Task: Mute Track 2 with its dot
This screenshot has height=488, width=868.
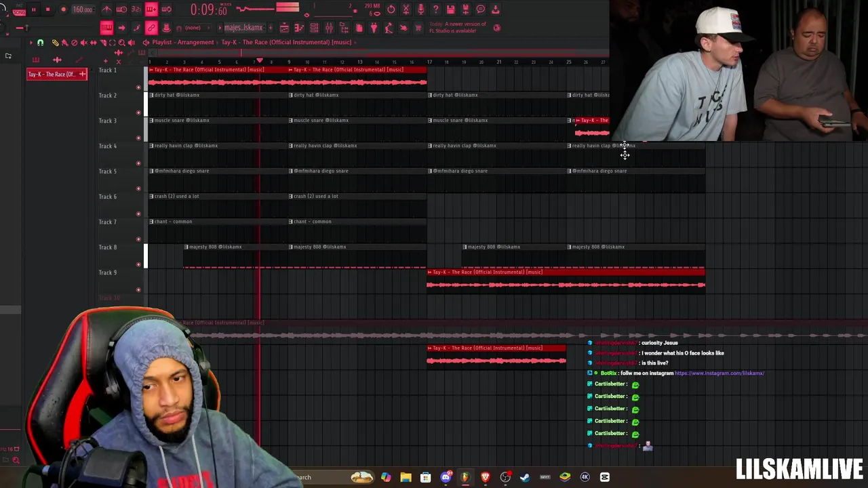Action: 138,113
